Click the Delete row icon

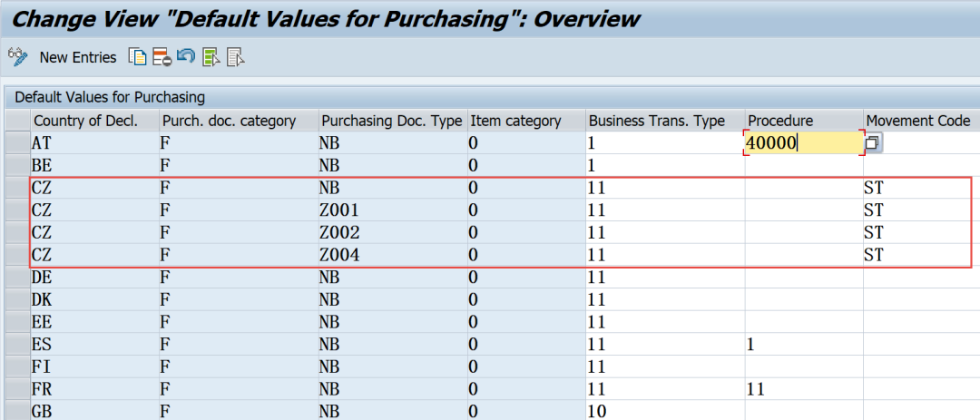point(162,57)
